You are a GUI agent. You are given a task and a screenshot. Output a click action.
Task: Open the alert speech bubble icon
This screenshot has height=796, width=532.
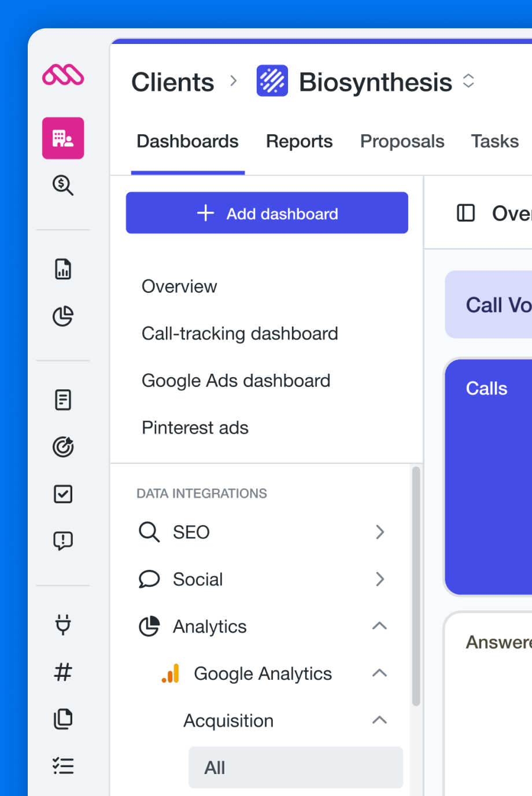[63, 541]
